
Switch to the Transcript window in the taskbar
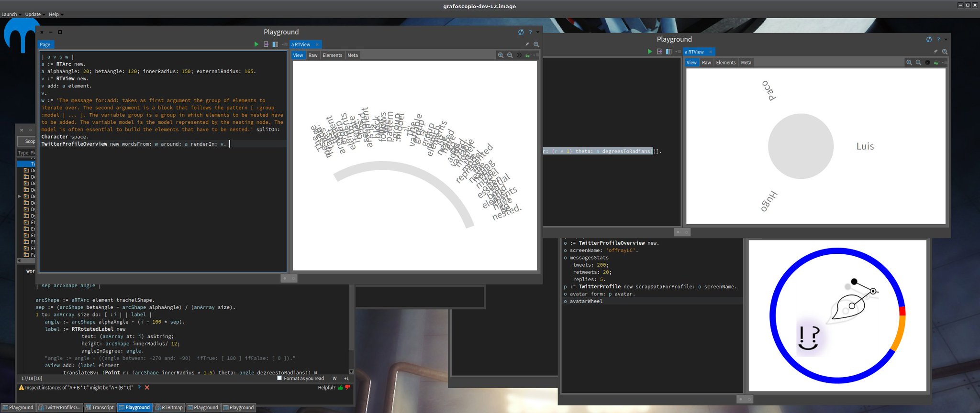click(100, 408)
